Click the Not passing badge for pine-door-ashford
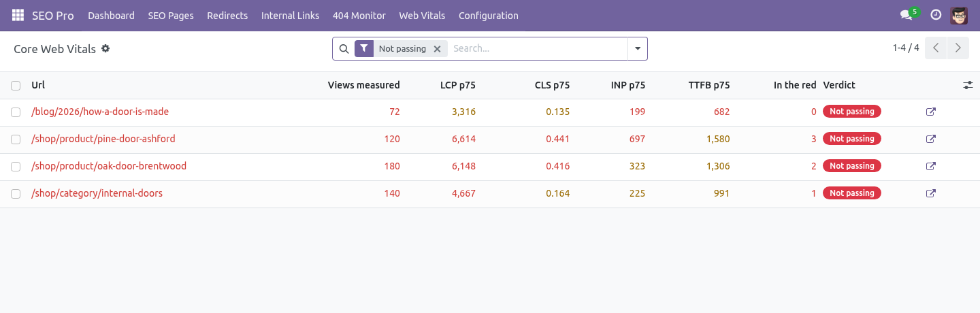Screen dimensions: 980x313 click(x=852, y=139)
